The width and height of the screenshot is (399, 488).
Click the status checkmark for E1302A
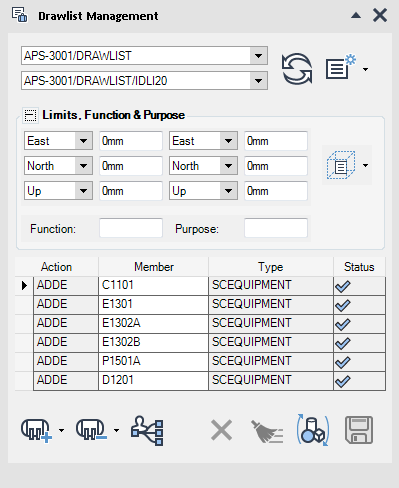[343, 324]
